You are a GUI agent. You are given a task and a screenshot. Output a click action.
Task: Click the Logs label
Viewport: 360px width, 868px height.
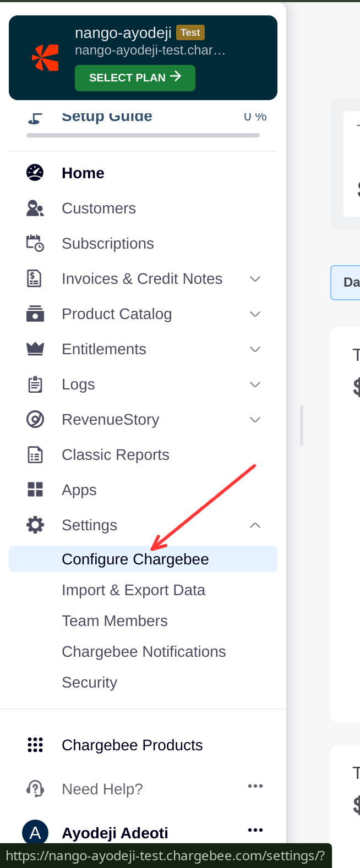pyautogui.click(x=78, y=384)
